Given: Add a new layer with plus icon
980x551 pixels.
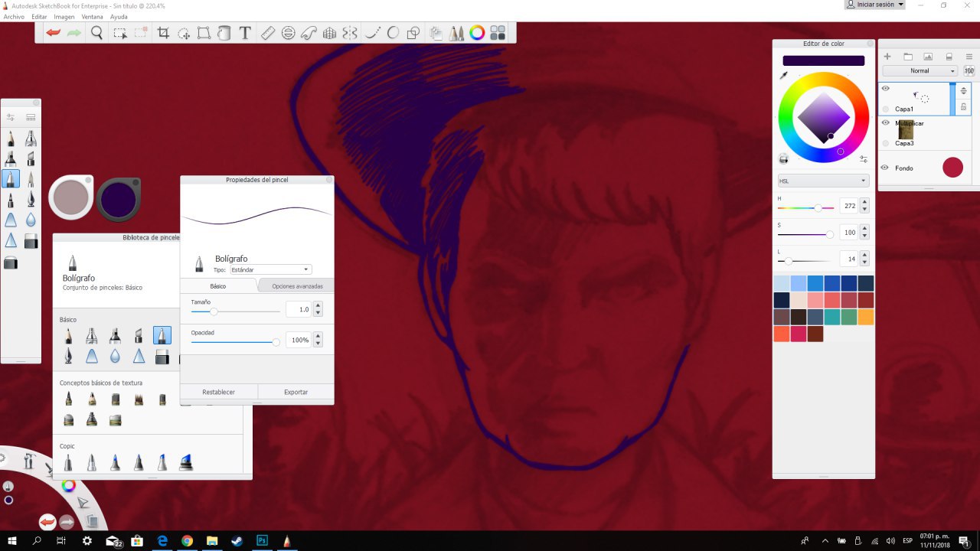Looking at the screenshot, I should [887, 57].
